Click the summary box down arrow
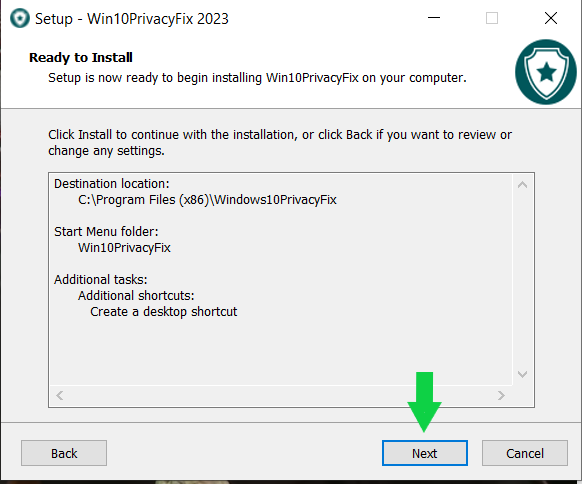The width and height of the screenshot is (582, 484). 523,374
